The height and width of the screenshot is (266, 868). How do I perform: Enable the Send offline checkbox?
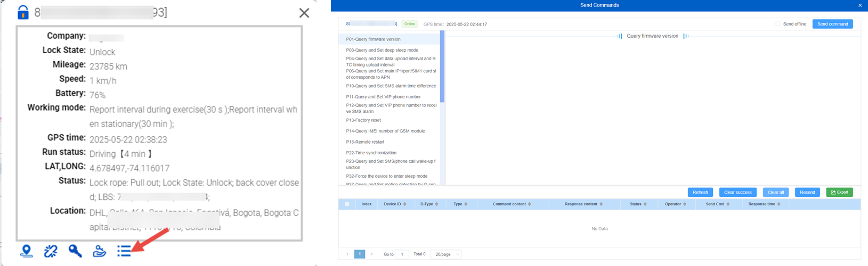(x=778, y=24)
